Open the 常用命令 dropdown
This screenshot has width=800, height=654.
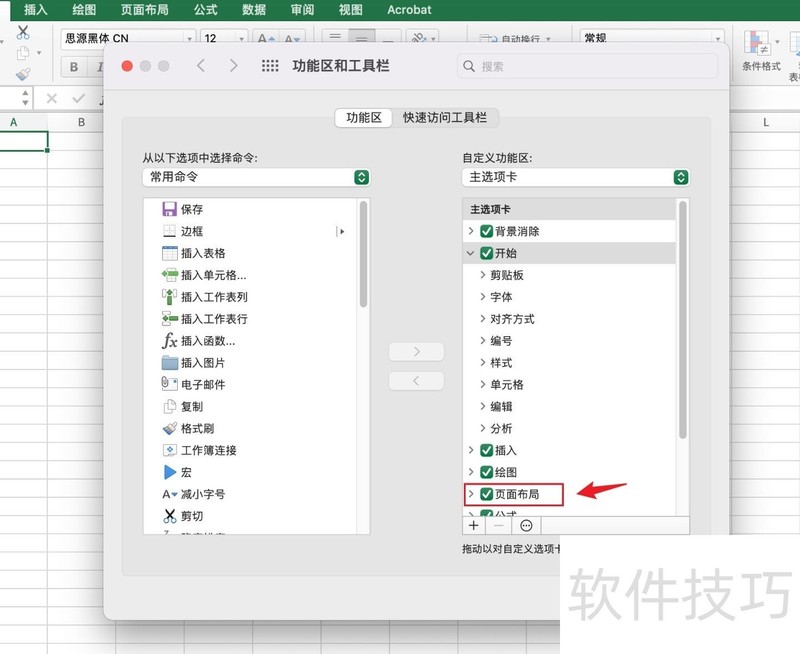(256, 177)
